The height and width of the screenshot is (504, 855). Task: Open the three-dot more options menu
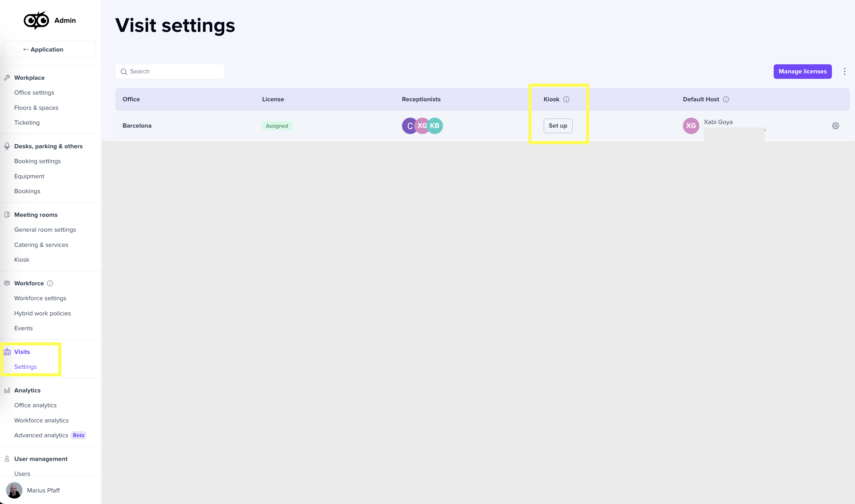click(x=844, y=71)
